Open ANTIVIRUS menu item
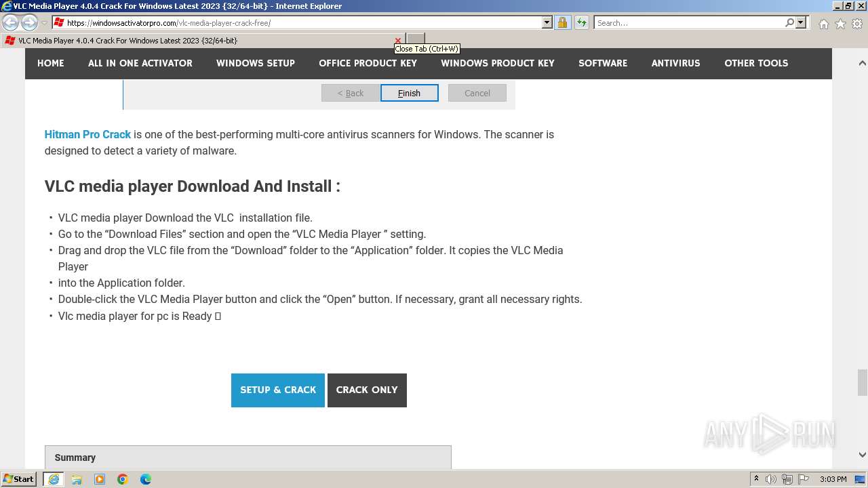This screenshot has width=868, height=488. (676, 63)
